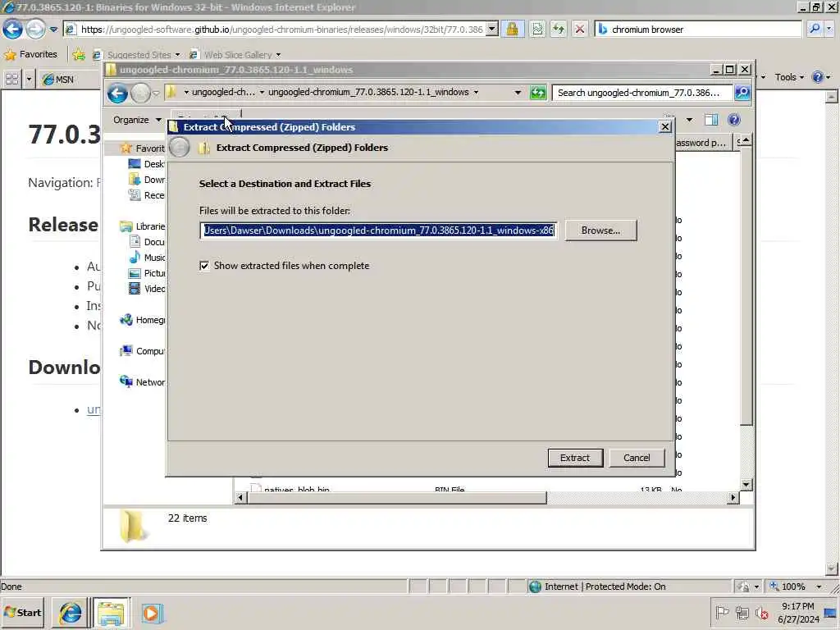Click Internet Explorer back button
The image size is (840, 630).
click(13, 29)
